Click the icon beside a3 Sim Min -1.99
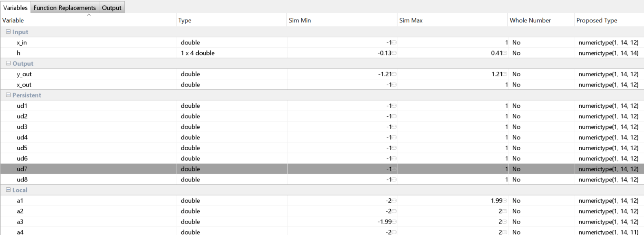 point(394,222)
